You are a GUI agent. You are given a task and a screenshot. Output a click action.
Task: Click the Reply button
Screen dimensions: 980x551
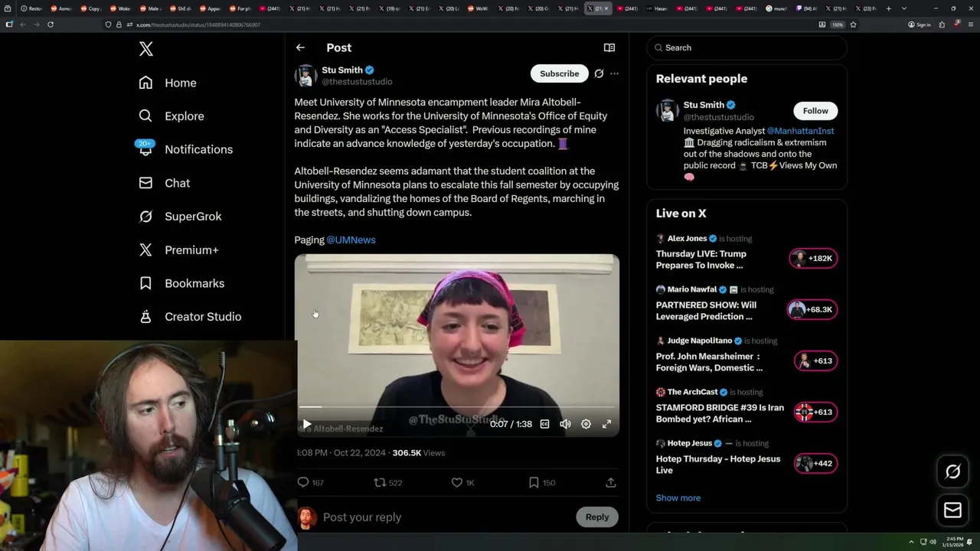pos(597,517)
